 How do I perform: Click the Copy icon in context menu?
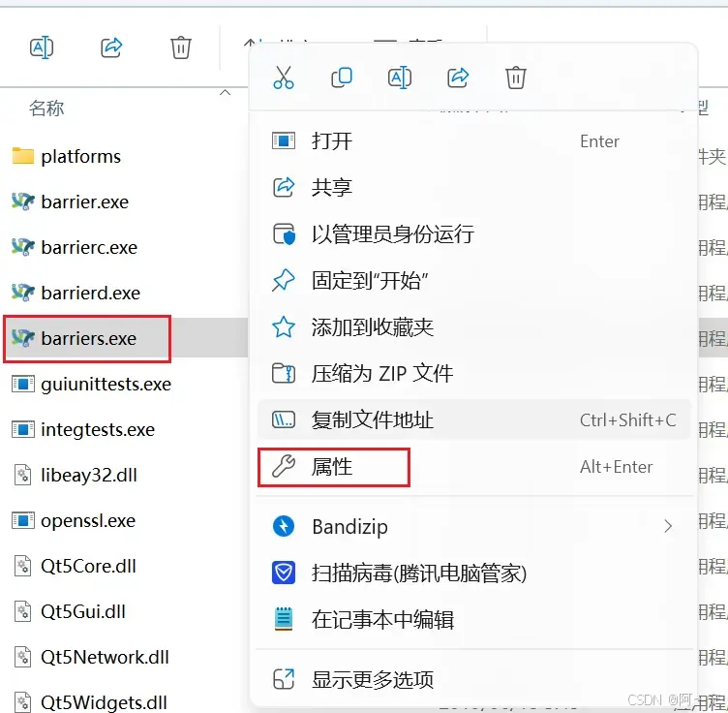coord(342,77)
